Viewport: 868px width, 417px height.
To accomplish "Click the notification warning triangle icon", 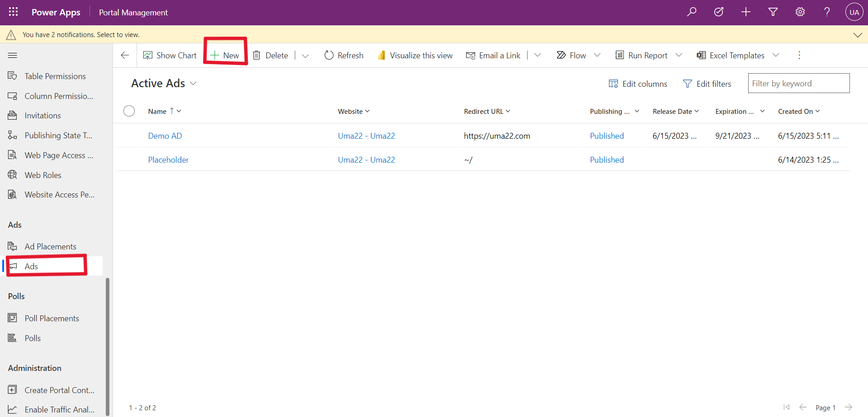I will [11, 35].
